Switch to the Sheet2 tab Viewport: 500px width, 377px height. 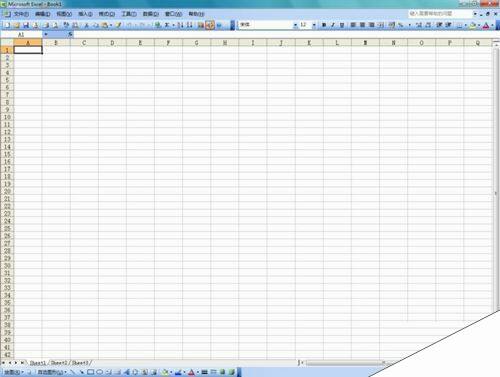click(59, 363)
